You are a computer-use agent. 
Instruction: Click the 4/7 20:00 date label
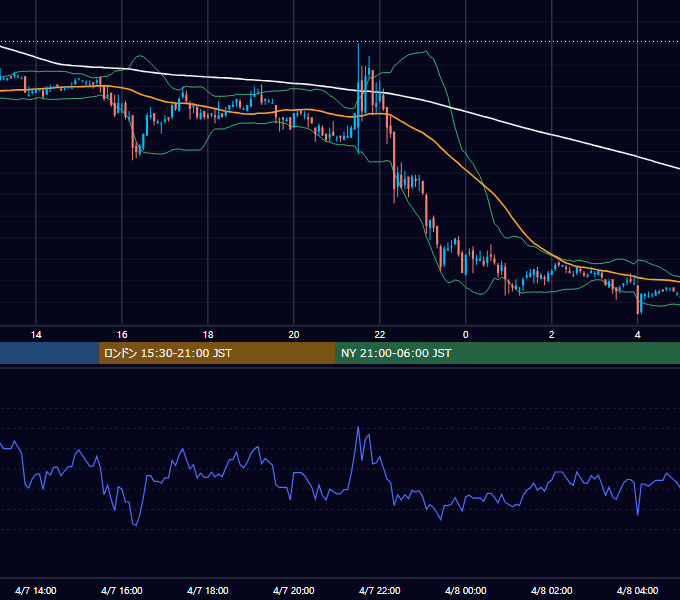(294, 590)
